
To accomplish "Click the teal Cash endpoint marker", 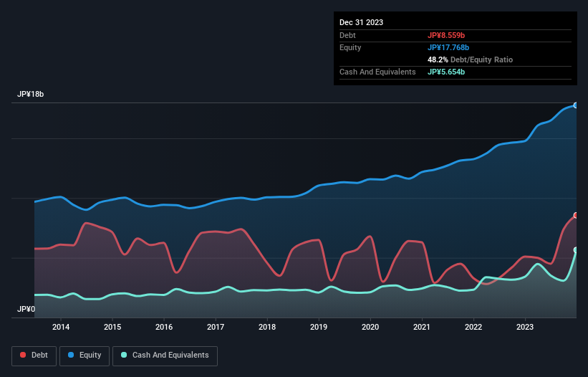I will pyautogui.click(x=576, y=250).
